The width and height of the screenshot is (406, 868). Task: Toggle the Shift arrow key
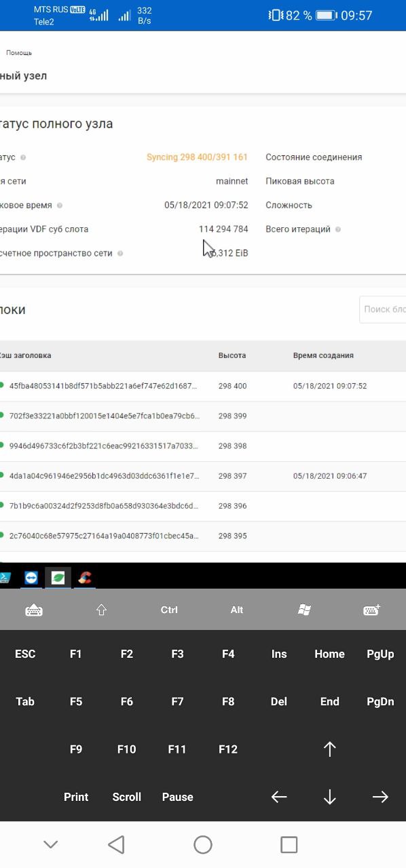[x=101, y=610]
